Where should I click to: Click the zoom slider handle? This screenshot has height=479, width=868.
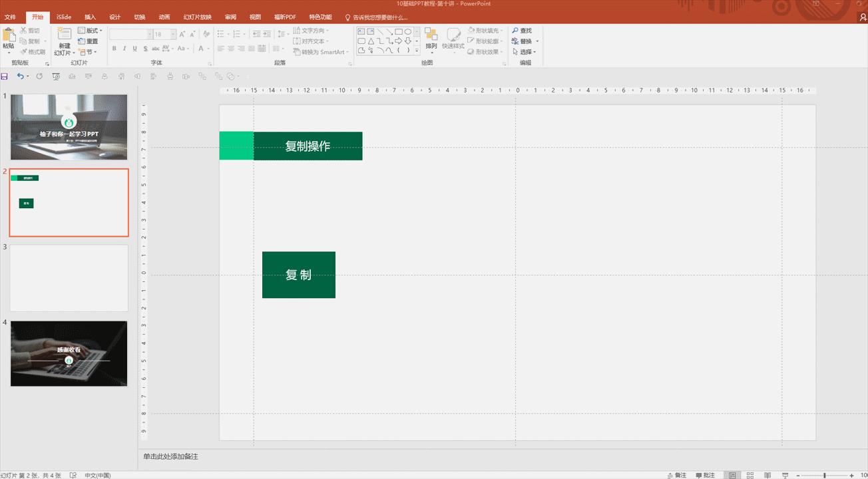[x=825, y=475]
